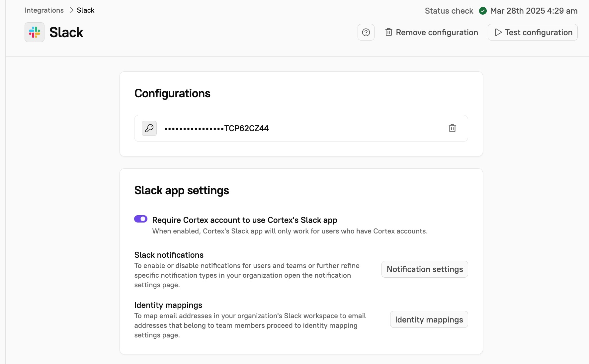
Task: Open the help question-mark icon
Action: (x=366, y=32)
